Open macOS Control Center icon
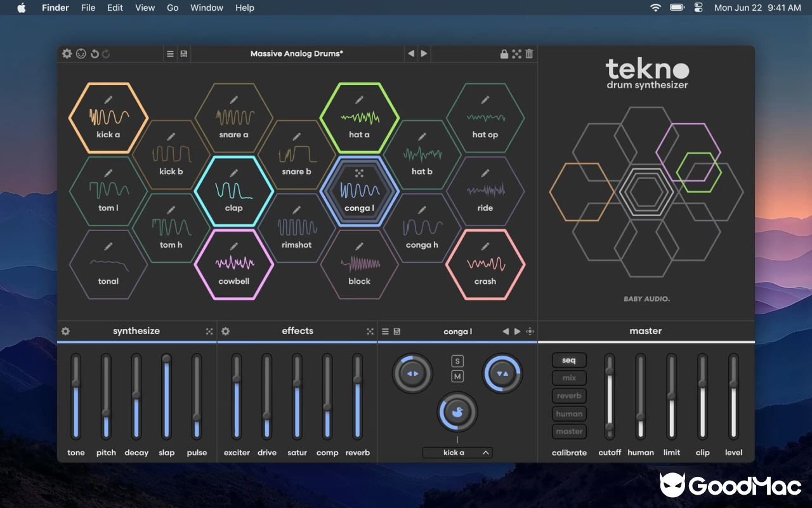The width and height of the screenshot is (812, 508). point(699,8)
